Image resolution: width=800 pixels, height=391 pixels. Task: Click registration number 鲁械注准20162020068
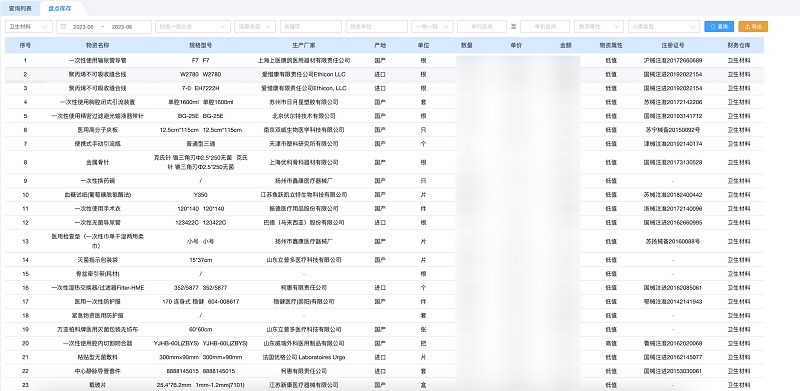(672, 344)
